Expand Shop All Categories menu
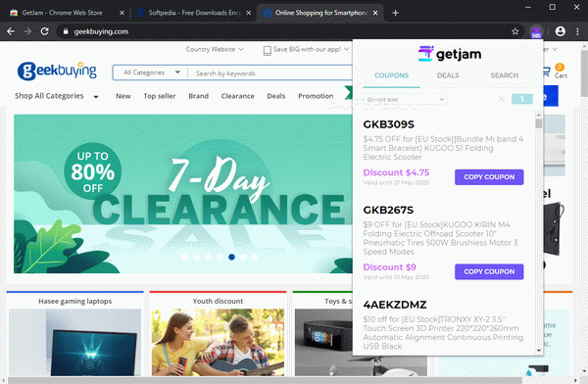This screenshot has height=384, width=588. pos(57,96)
